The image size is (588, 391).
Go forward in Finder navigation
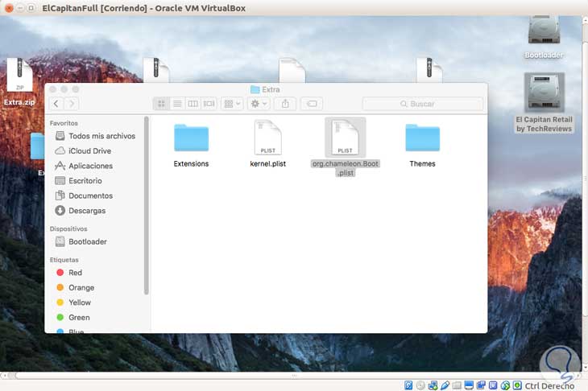(x=72, y=104)
